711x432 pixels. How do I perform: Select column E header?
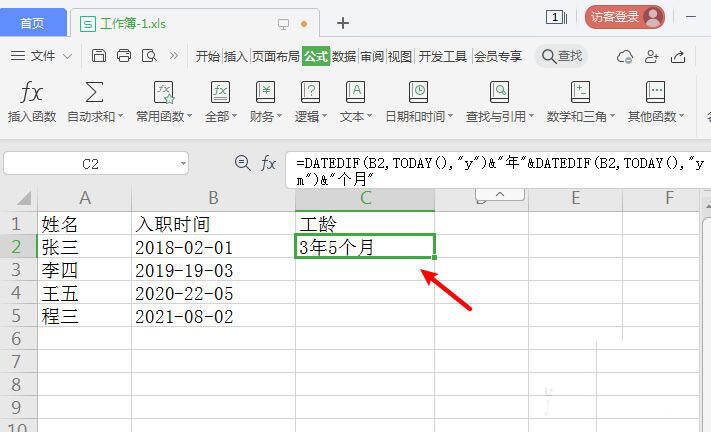click(x=575, y=199)
